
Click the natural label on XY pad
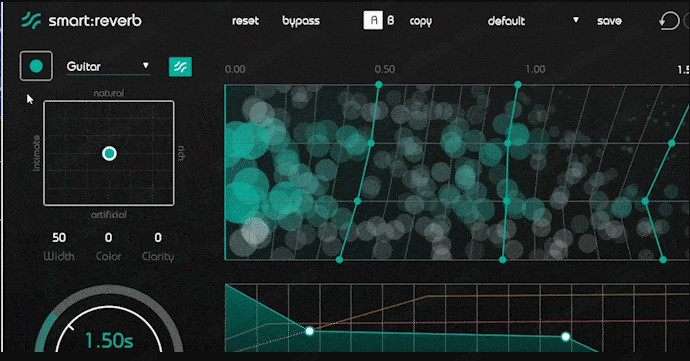(109, 93)
